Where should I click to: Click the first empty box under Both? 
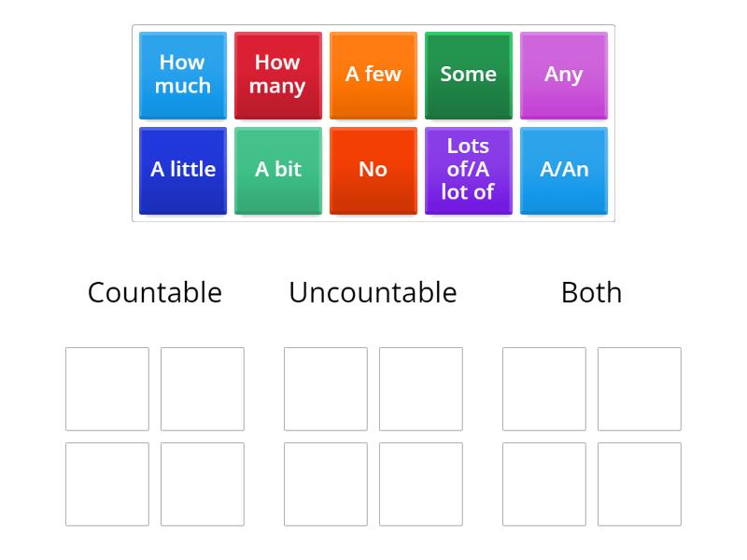point(544,389)
